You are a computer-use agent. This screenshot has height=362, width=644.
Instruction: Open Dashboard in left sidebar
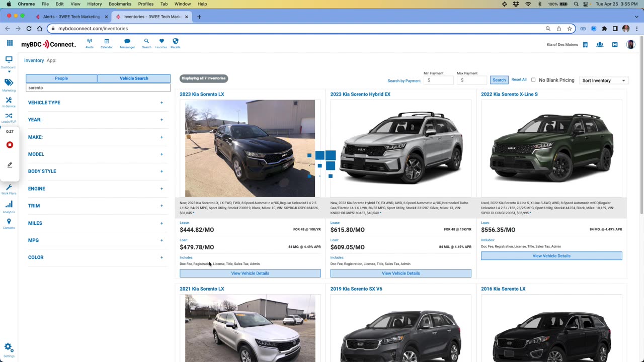coord(9,62)
